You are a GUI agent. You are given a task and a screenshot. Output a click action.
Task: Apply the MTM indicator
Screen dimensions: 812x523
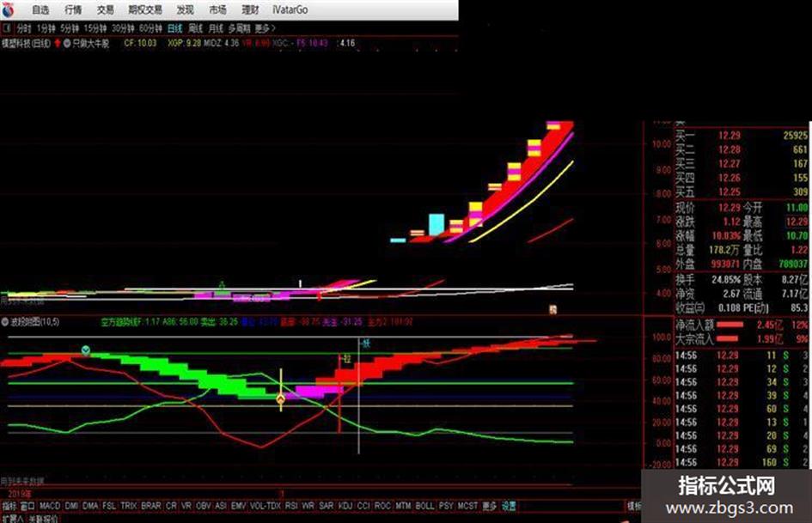click(403, 506)
